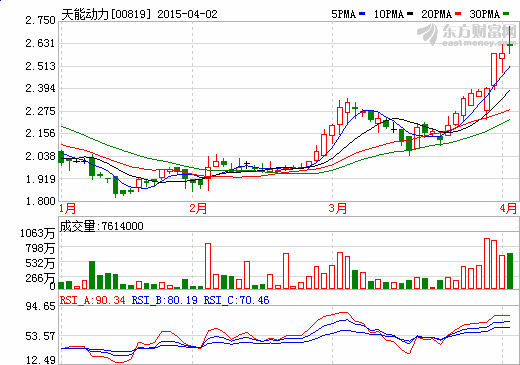Click the chart date 2015-04-02

187,14
